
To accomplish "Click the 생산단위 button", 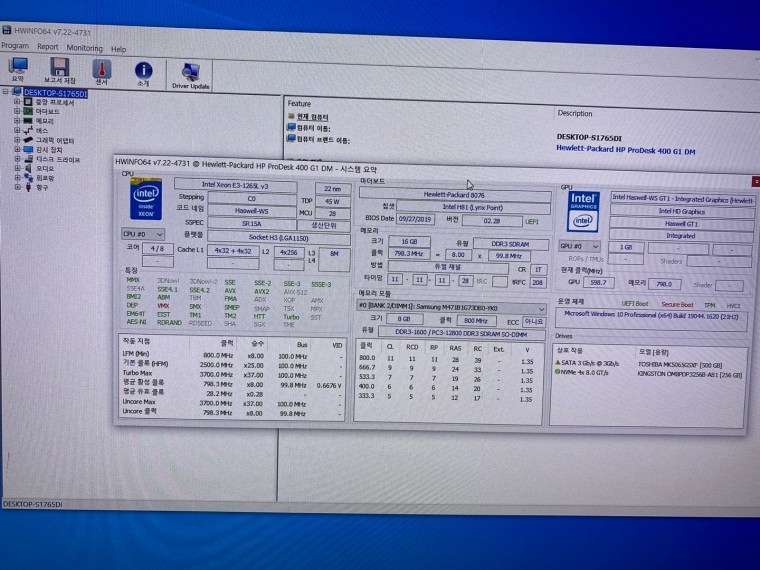I will click(x=324, y=226).
